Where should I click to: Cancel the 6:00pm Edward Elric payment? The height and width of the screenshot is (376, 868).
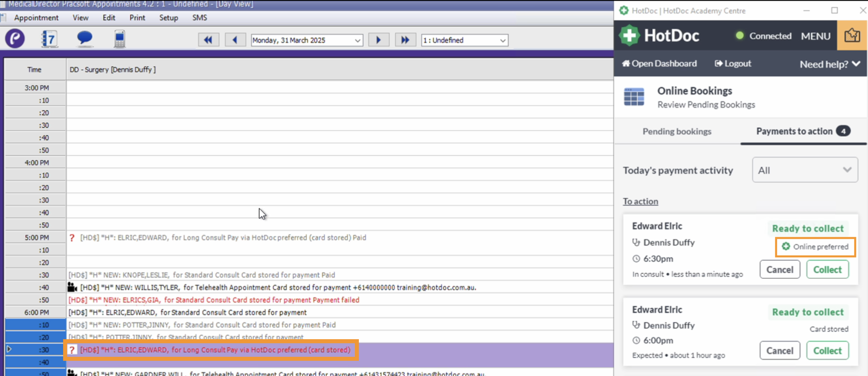[780, 351]
